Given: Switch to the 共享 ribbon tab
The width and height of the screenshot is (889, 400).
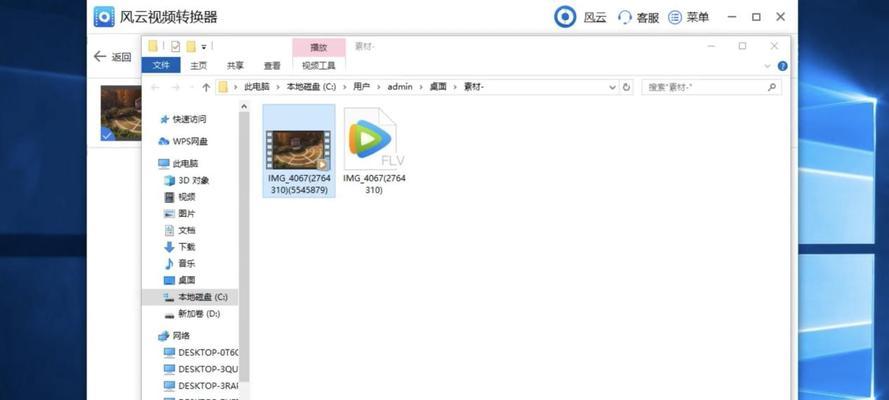Looking at the screenshot, I should (x=235, y=66).
